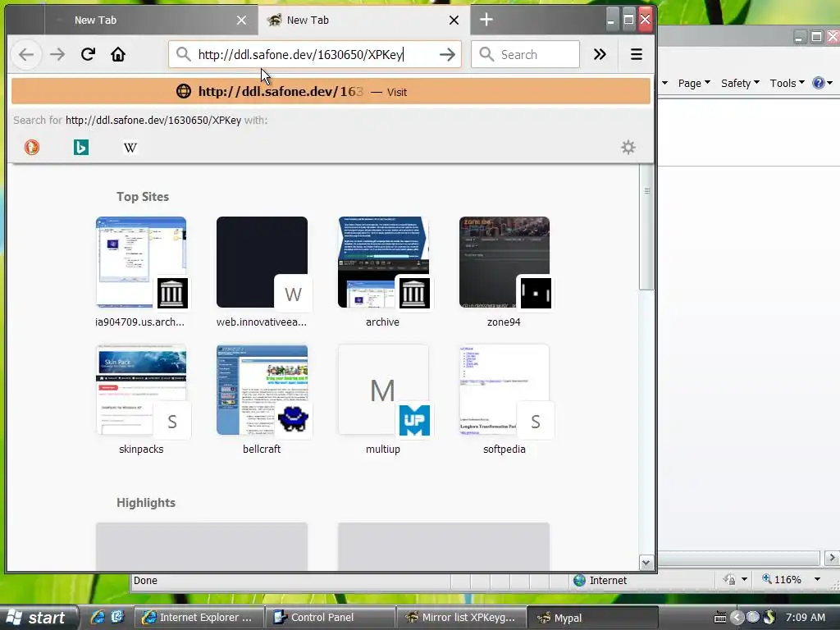Close the first New Tab tab

coord(242,20)
